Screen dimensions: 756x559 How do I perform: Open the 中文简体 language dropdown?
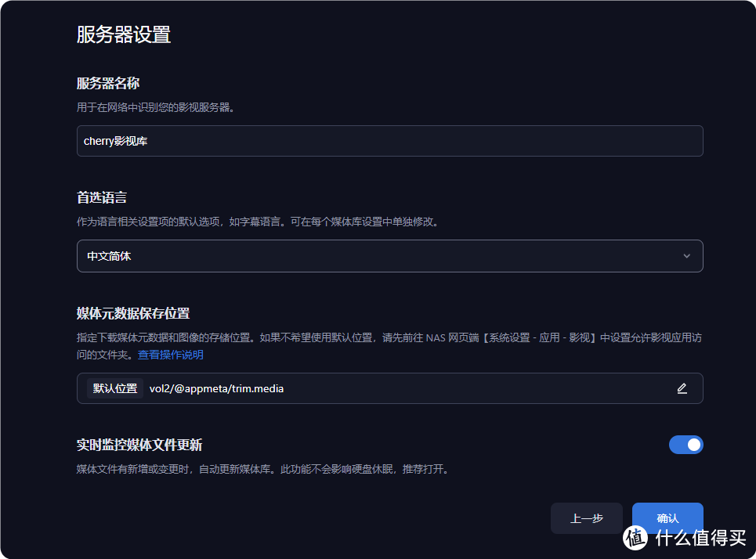[x=389, y=256]
